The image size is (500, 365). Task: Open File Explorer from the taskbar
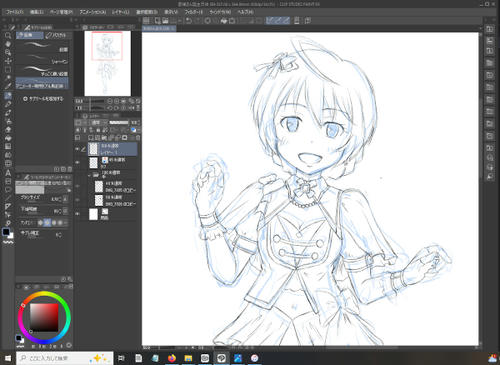point(188,358)
